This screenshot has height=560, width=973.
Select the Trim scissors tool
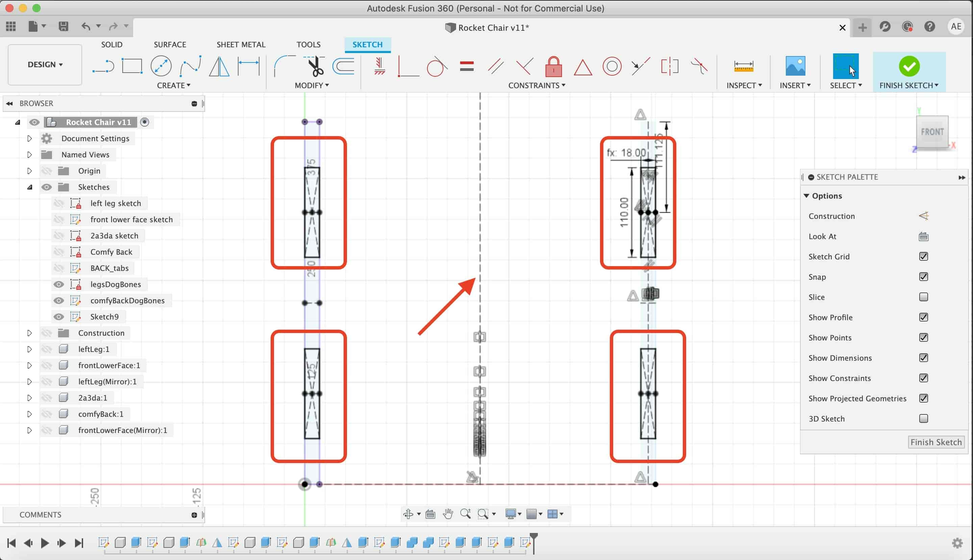(315, 66)
